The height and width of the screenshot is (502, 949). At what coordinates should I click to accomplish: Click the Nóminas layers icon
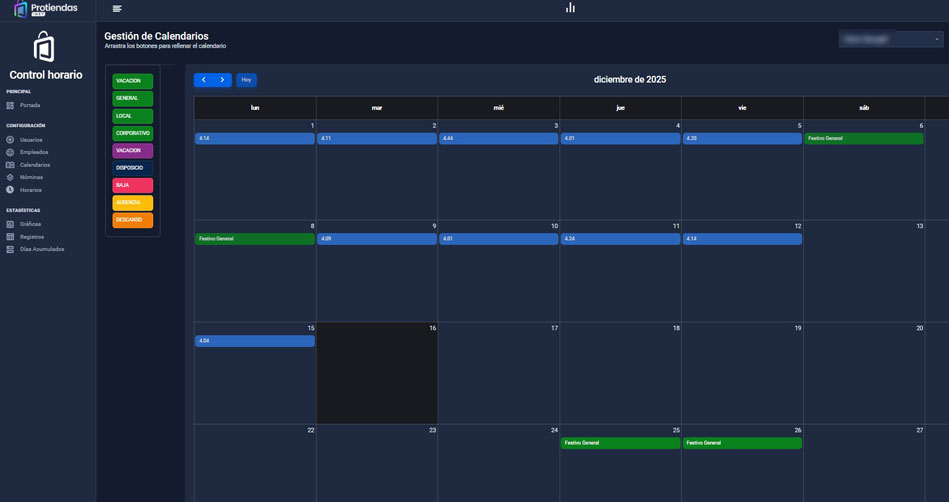[10, 177]
